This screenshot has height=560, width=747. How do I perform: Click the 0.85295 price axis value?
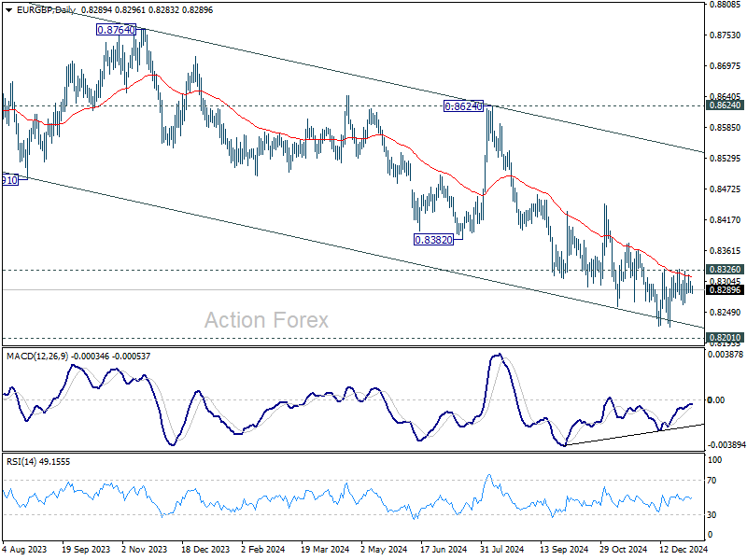tap(726, 158)
